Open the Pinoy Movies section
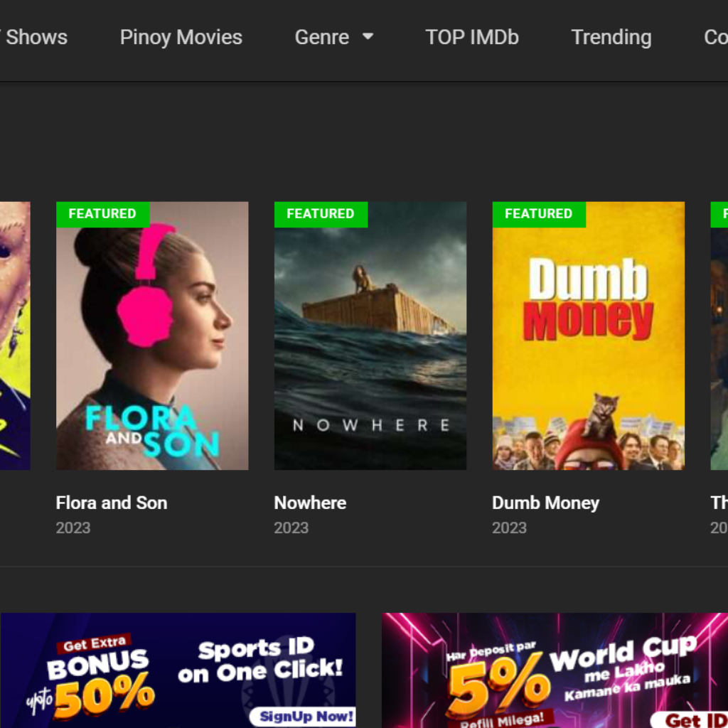Viewport: 728px width, 728px height. coord(181,37)
